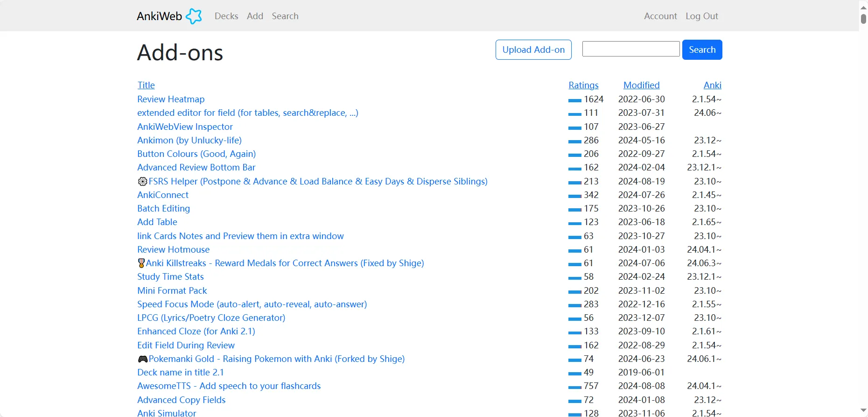Click Log Out in the header
868x417 pixels.
(702, 16)
